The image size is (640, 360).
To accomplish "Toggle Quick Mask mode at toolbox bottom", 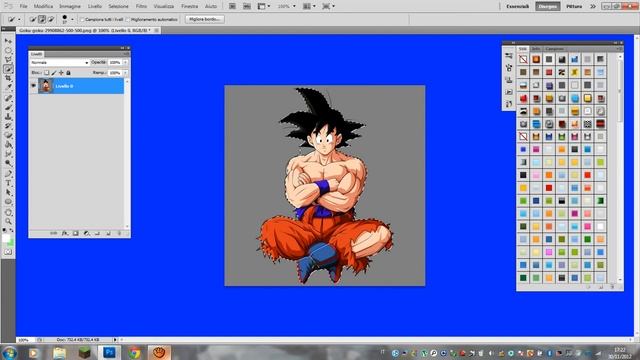I will pos(8,252).
